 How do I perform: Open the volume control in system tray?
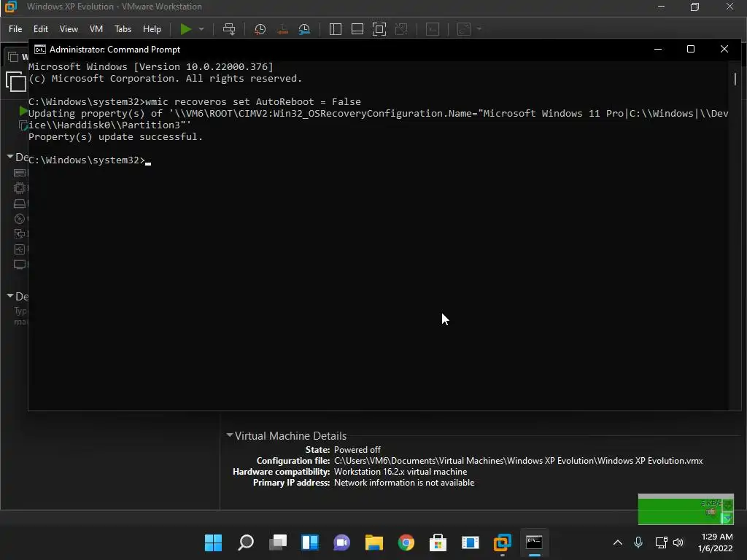[678, 542]
